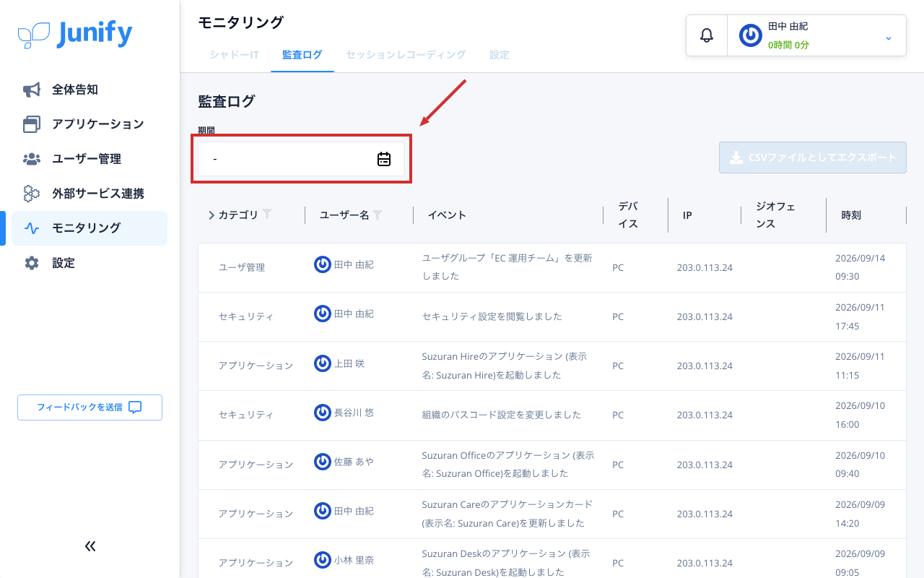The height and width of the screenshot is (578, 924).
Task: Open the ユーザー名 column filter icon
Action: coord(378,215)
